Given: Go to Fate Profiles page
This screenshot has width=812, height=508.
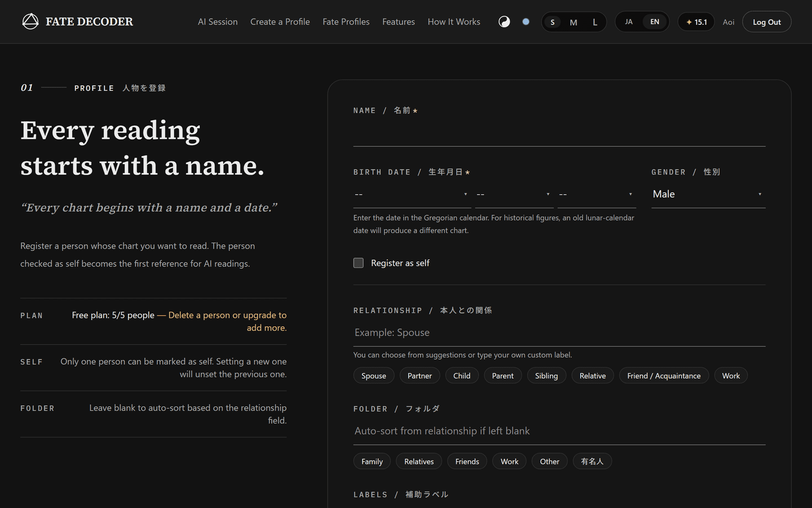Looking at the screenshot, I should 346,21.
